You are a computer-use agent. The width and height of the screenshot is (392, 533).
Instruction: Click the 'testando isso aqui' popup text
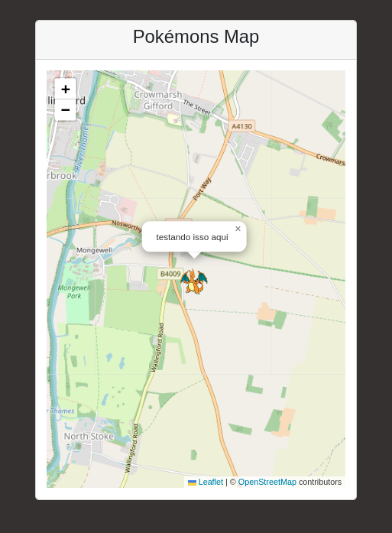pos(192,237)
